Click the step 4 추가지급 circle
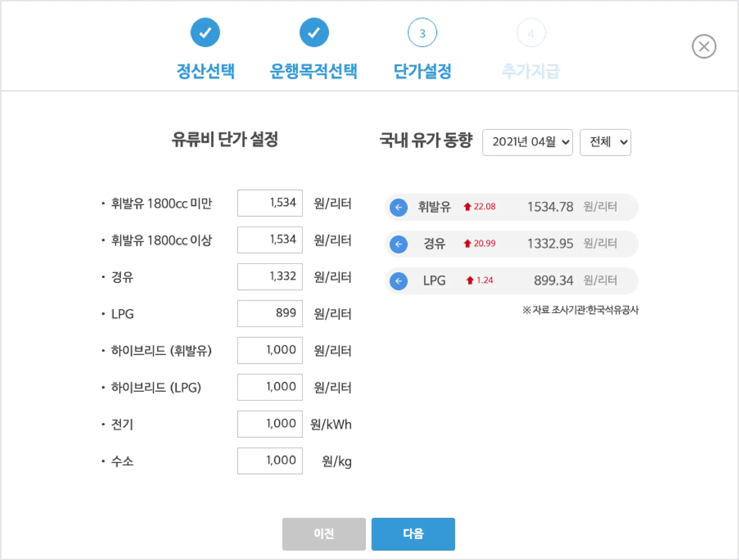Image resolution: width=739 pixels, height=560 pixels. pyautogui.click(x=531, y=33)
